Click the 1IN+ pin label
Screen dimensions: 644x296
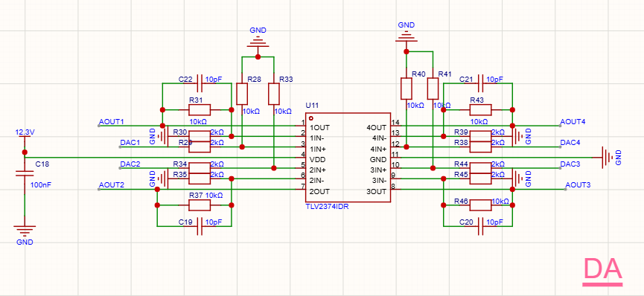318,149
